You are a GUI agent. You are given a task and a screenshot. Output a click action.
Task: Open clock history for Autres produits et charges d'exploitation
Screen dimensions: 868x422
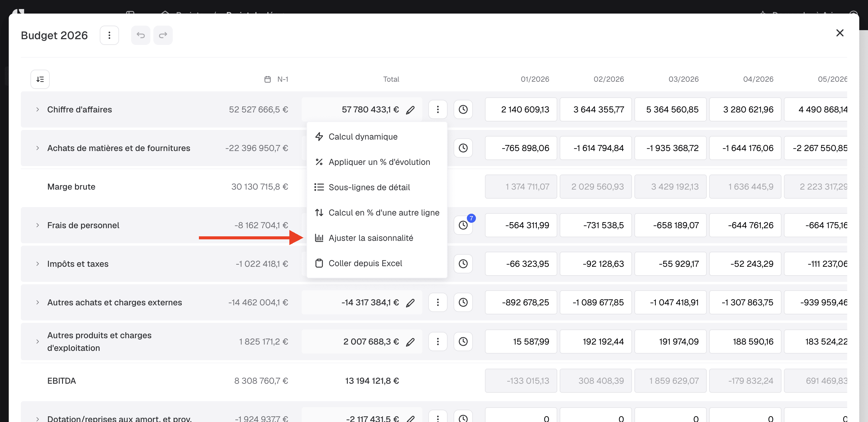click(463, 342)
